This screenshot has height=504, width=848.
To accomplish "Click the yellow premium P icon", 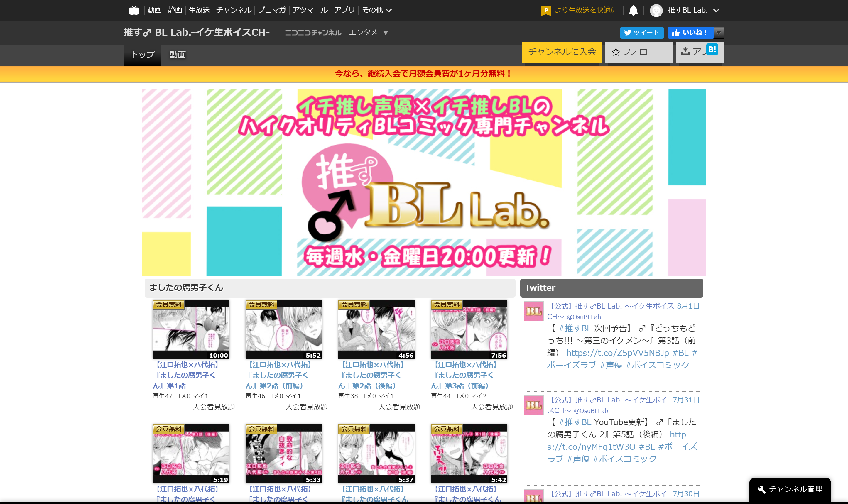I will [545, 11].
